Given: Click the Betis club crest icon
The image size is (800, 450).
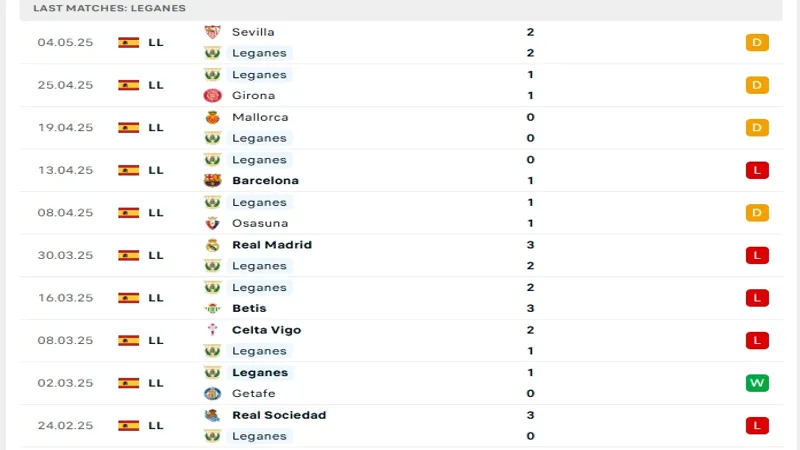Looking at the screenshot, I should pyautogui.click(x=212, y=308).
